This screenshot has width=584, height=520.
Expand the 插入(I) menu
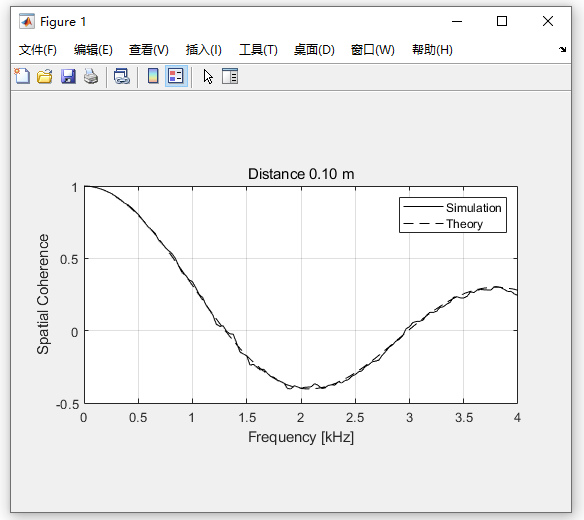pyautogui.click(x=204, y=50)
